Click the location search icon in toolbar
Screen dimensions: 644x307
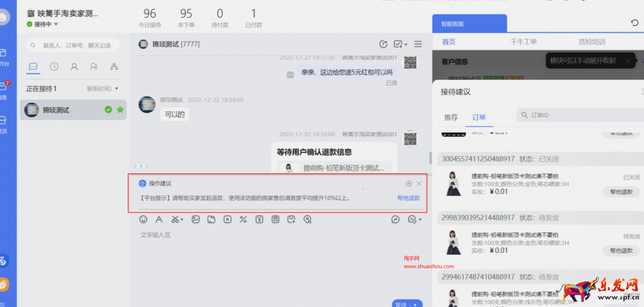click(x=307, y=219)
